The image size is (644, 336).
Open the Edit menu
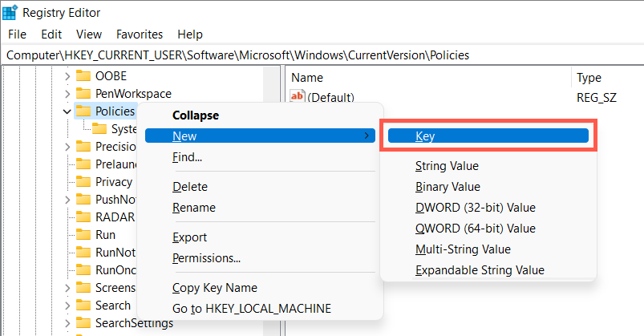click(51, 34)
